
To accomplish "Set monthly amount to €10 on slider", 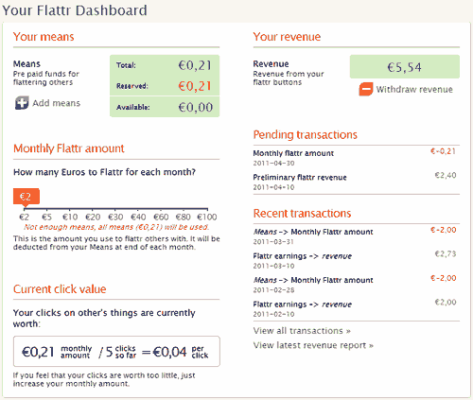I will point(70,217).
